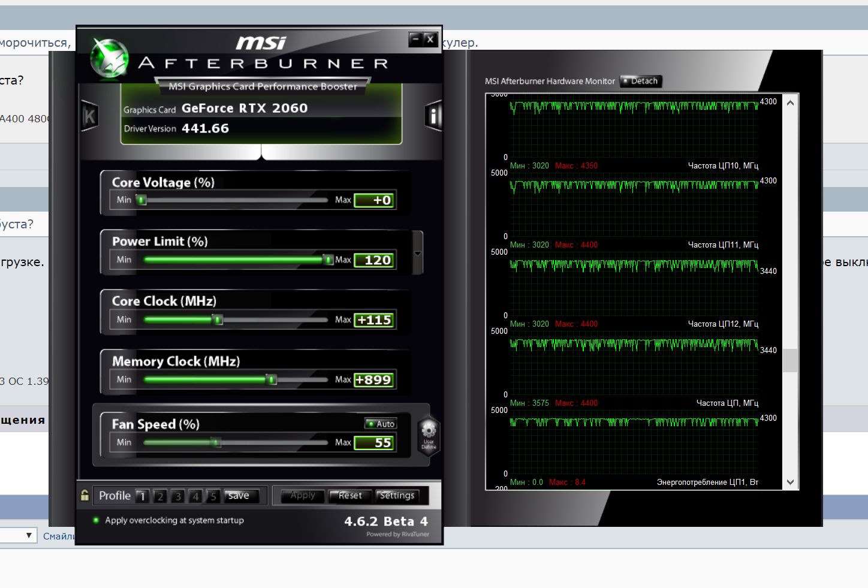Open the dropdown arrow in the background page

point(29,535)
